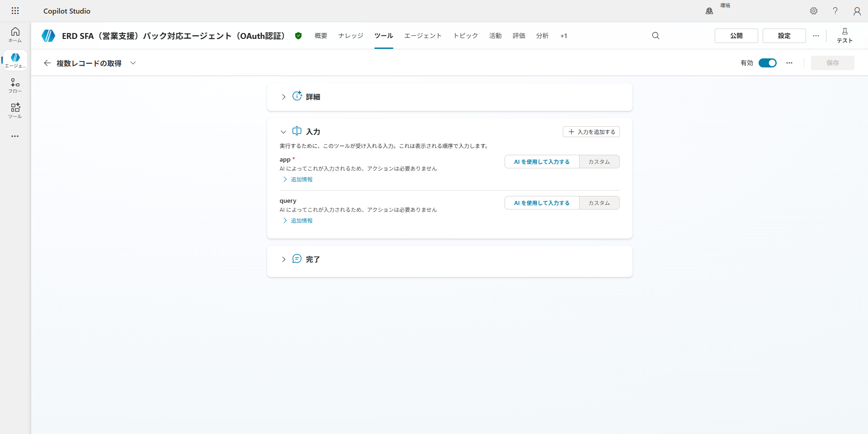Show more sidebar options ellipsis
This screenshot has width=868, height=434.
tap(15, 136)
